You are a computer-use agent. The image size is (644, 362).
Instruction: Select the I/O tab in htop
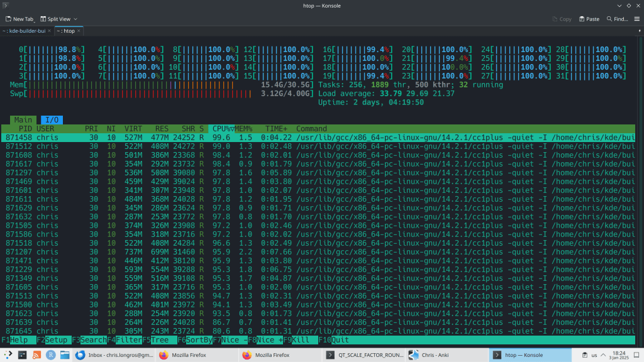click(52, 119)
